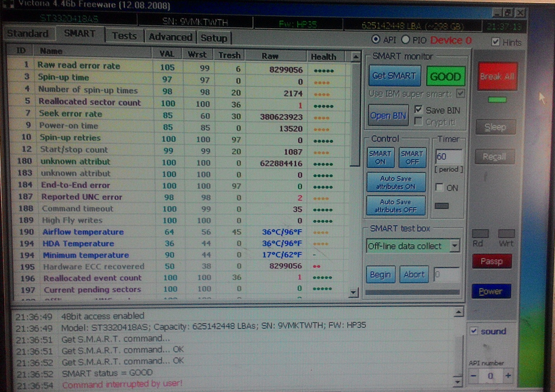This screenshot has height=392, width=555.
Task: Select the HDA Temperature row
Action: coord(180,243)
